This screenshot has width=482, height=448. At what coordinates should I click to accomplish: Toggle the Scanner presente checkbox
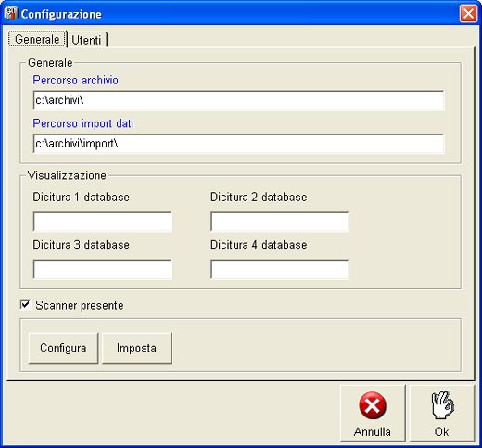pyautogui.click(x=25, y=305)
